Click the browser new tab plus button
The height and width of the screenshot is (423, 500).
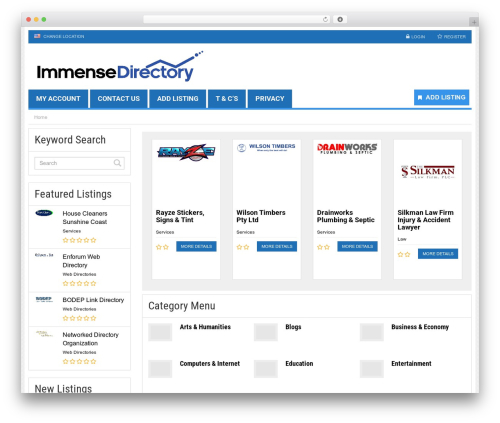click(x=474, y=22)
